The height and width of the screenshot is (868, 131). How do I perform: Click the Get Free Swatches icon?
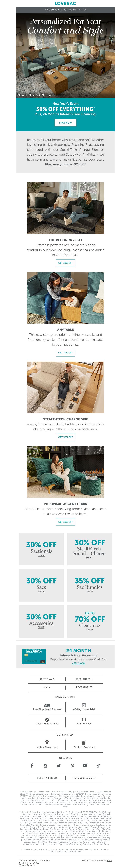pos(84,742)
